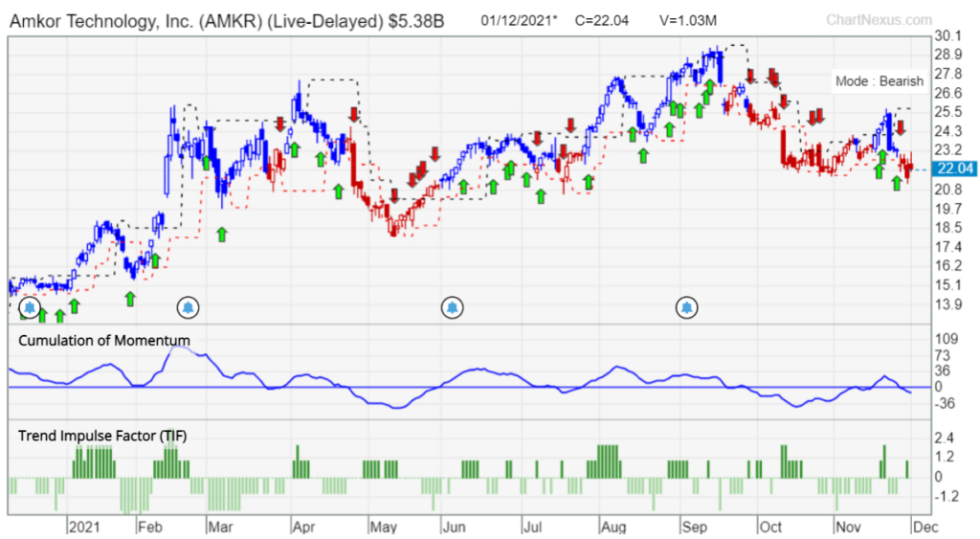Click the alert bell icon below December 2020 candles

pos(30,307)
